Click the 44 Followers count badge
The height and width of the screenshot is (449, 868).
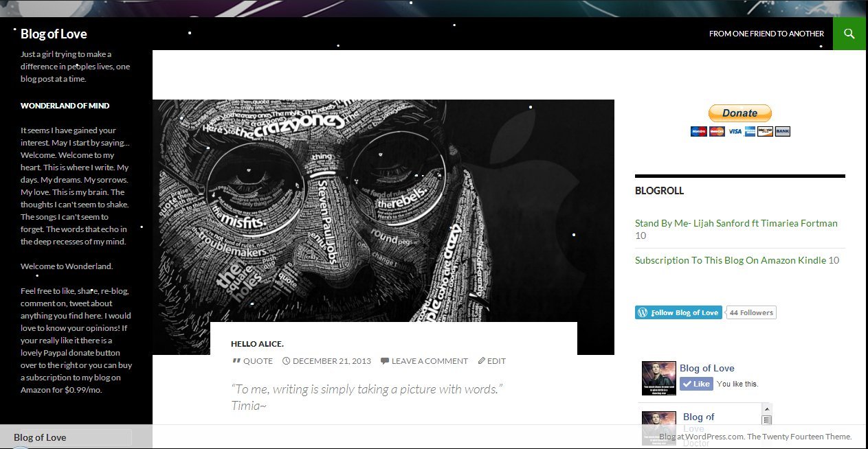[751, 312]
